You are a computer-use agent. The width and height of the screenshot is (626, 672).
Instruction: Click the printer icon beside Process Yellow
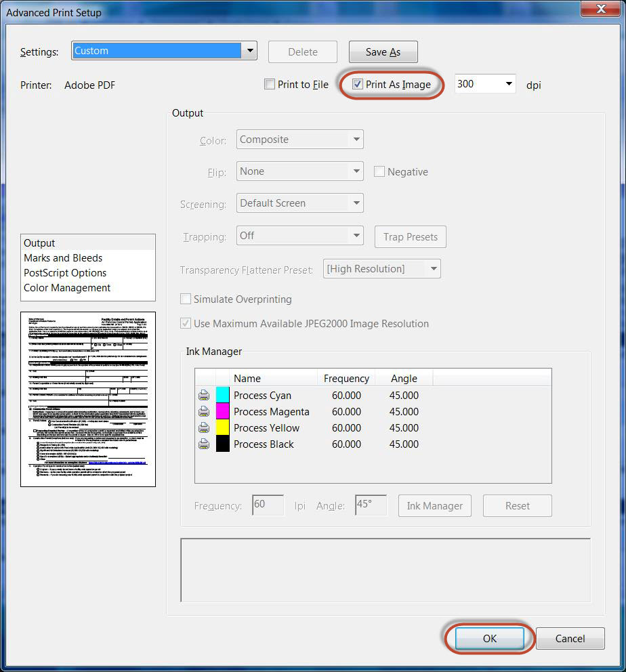[x=204, y=428]
